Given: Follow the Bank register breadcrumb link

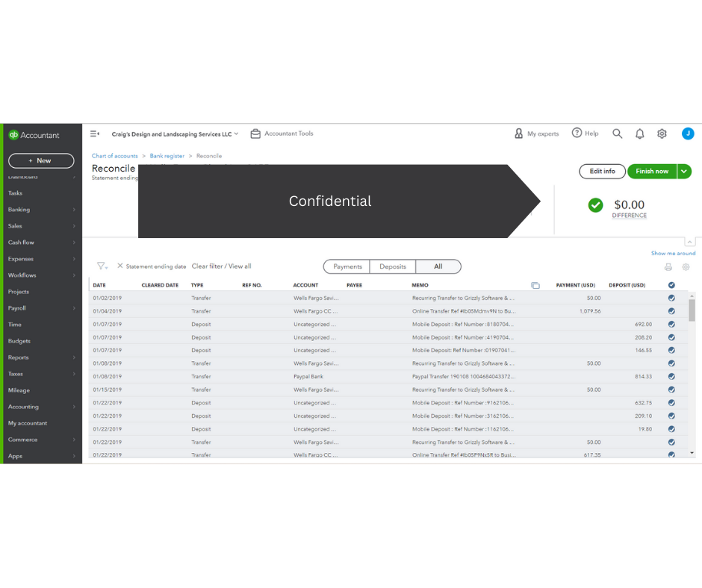Looking at the screenshot, I should [x=167, y=156].
